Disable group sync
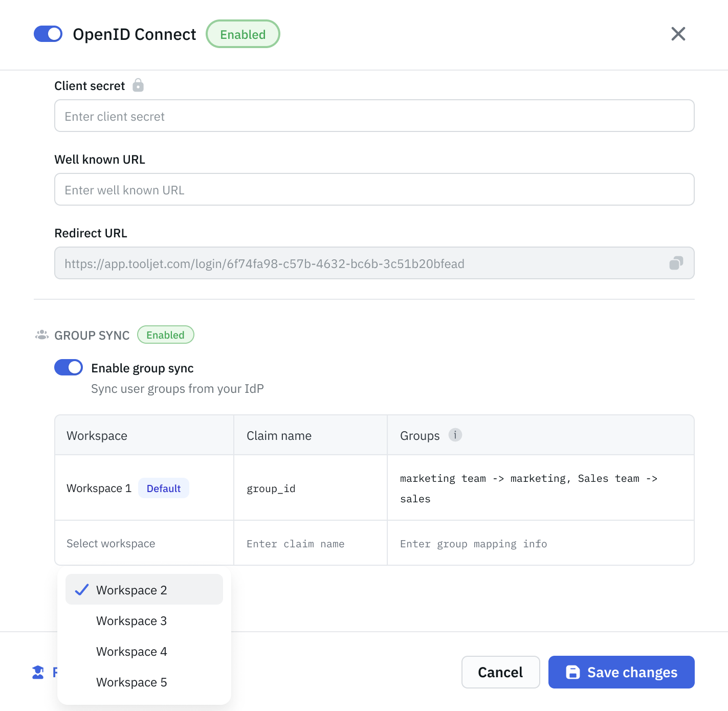 point(68,367)
